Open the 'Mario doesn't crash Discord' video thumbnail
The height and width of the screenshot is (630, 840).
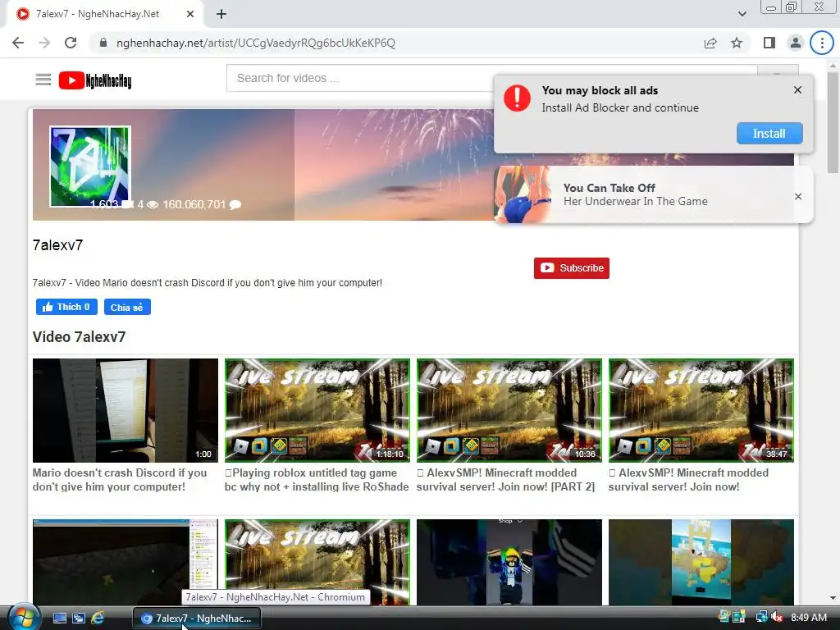126,410
